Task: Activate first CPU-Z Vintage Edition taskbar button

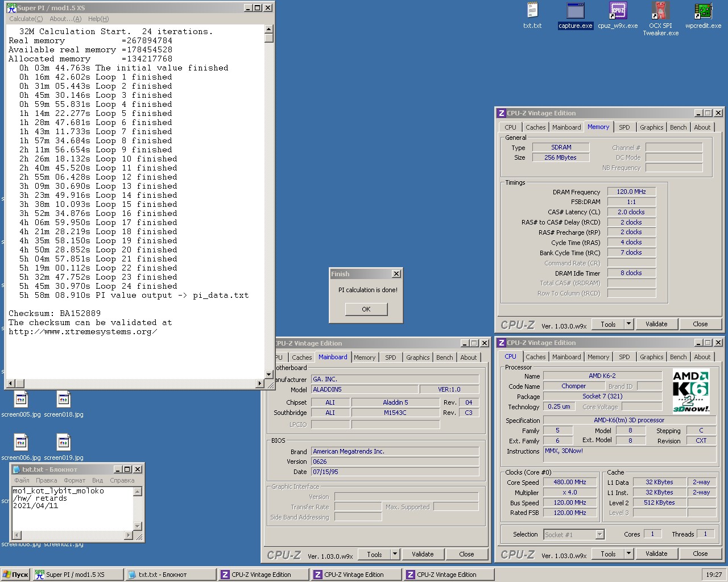Action: point(263,575)
